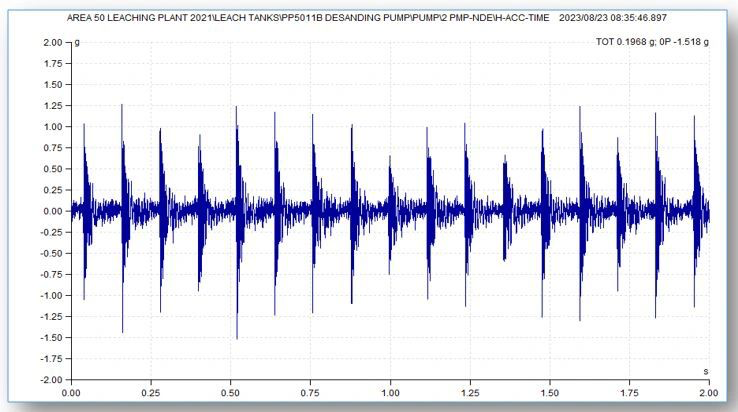Screen dimensions: 738x412
Task: Click the x-axis label 1.50
Action: [x=550, y=393]
